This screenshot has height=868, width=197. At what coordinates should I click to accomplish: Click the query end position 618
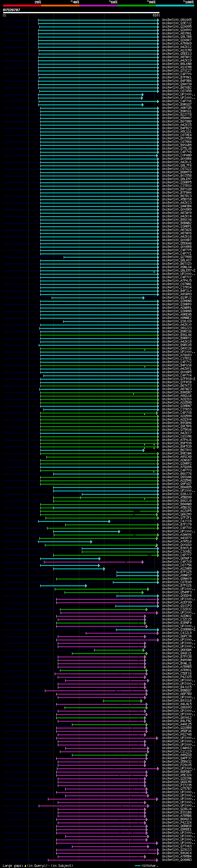tap(155, 15)
